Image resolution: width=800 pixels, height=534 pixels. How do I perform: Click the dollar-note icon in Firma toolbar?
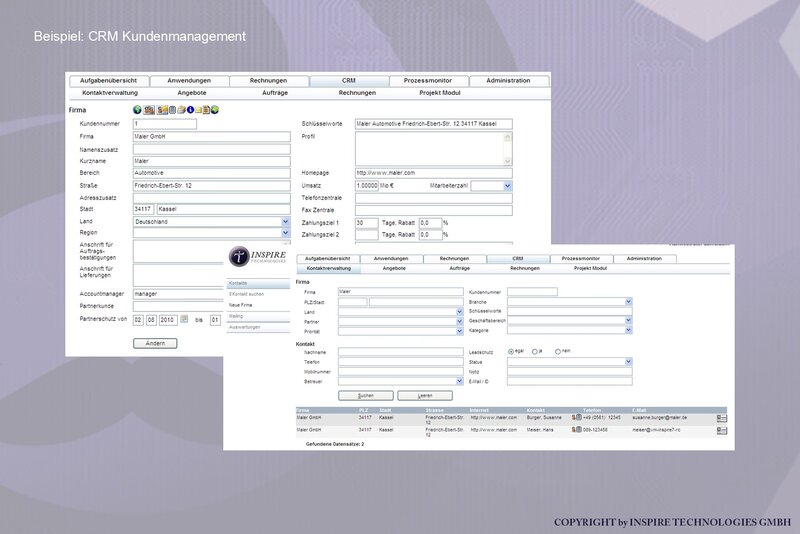click(x=162, y=110)
